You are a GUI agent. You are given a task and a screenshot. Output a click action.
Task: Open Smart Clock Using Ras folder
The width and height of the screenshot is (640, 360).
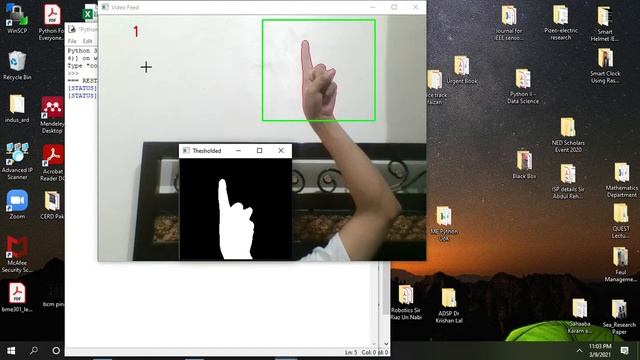605,66
